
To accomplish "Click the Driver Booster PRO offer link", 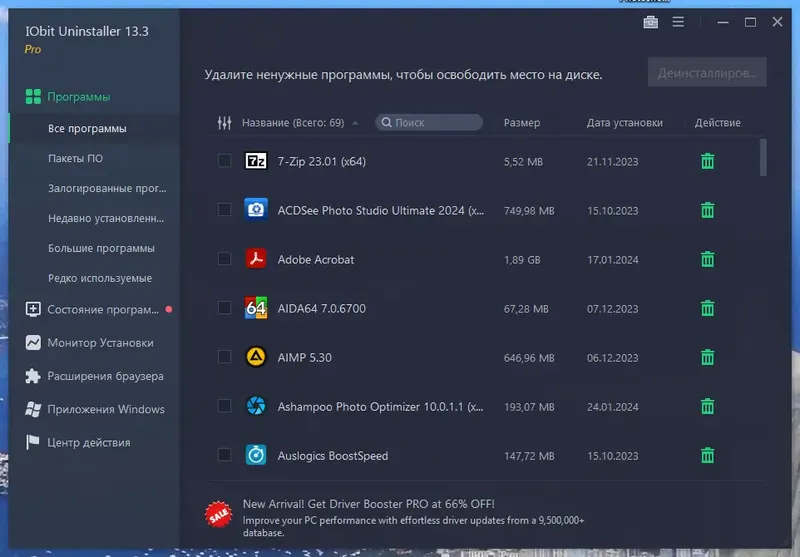I will (x=368, y=504).
